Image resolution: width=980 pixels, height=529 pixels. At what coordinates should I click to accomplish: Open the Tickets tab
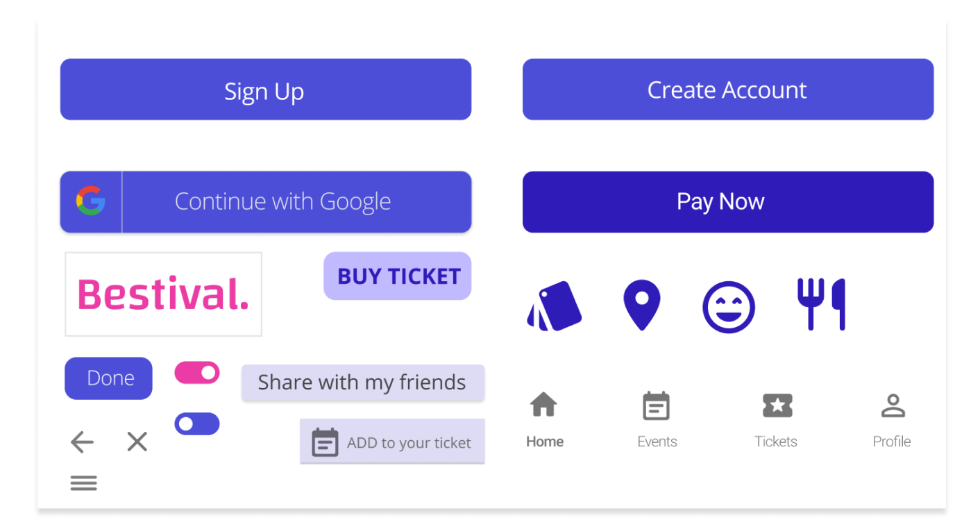pos(777,420)
